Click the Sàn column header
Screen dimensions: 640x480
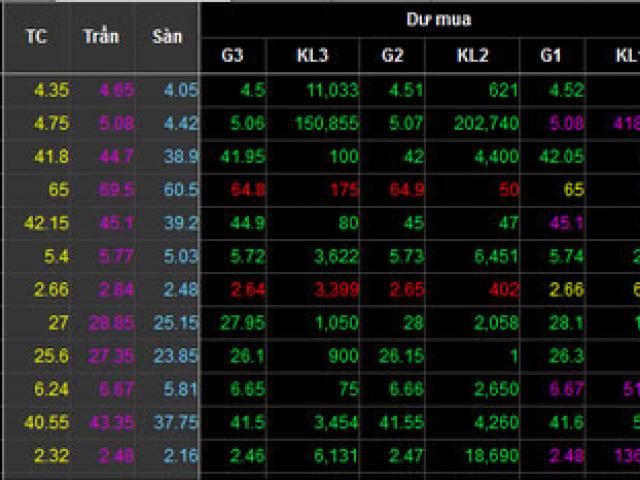coord(167,37)
